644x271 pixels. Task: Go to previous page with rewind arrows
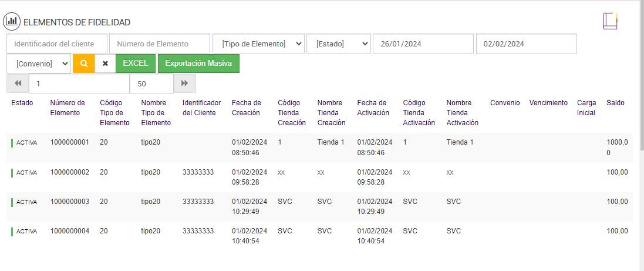tap(18, 83)
